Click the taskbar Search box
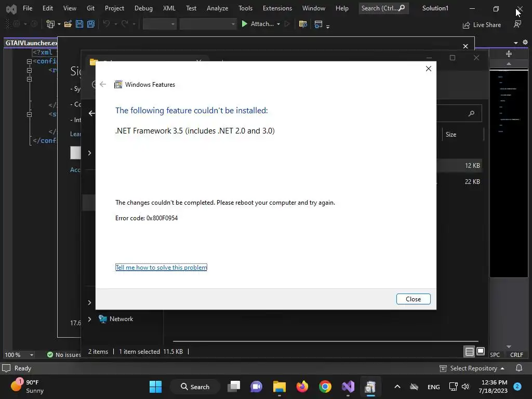The image size is (532, 399). (195, 387)
